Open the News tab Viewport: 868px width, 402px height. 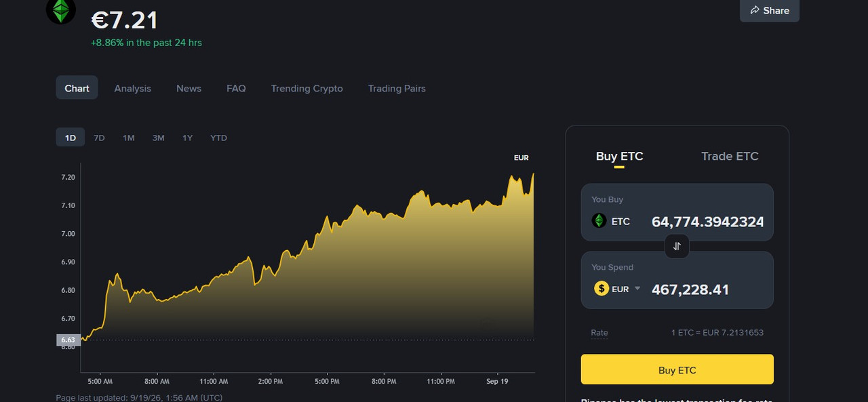189,88
